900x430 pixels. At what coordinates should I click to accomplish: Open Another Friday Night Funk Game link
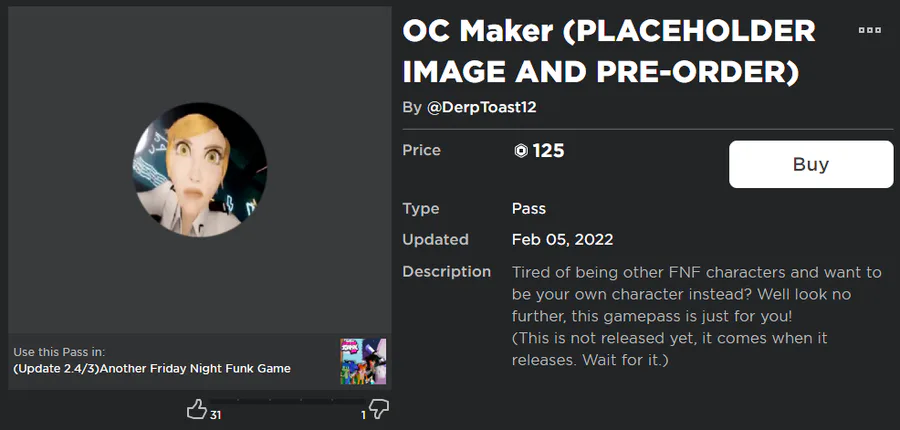coord(152,368)
